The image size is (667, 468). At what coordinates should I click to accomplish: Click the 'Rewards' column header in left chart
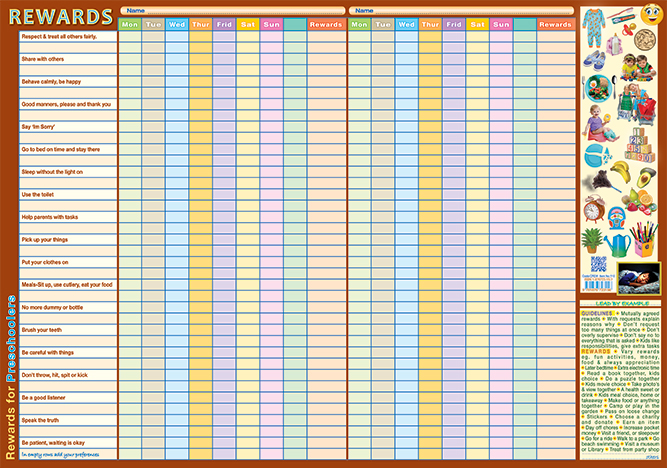[326, 24]
